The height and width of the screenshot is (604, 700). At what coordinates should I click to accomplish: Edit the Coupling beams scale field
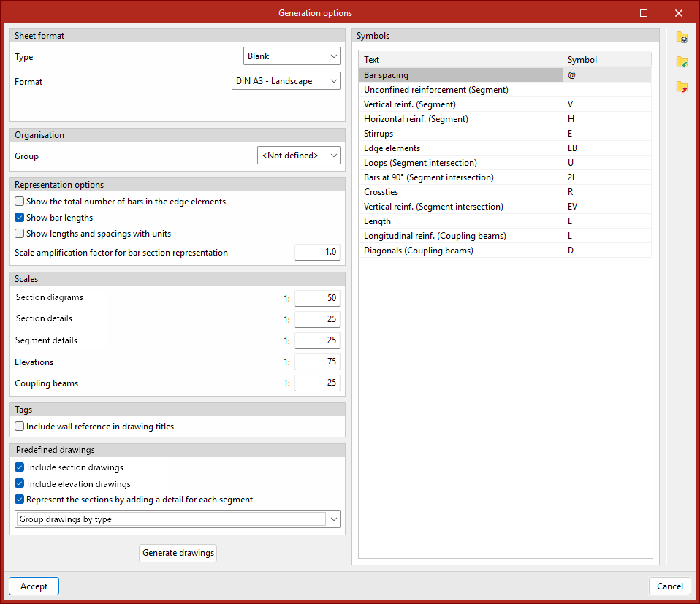(x=317, y=383)
